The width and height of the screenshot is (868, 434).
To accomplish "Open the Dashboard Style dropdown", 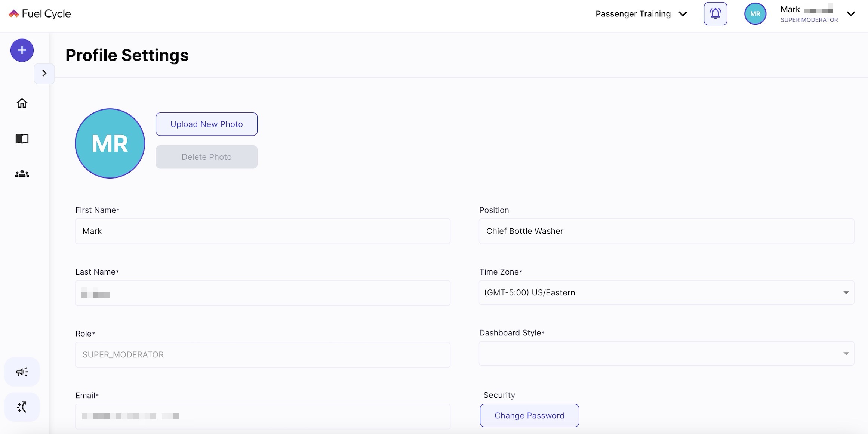I will (x=666, y=353).
